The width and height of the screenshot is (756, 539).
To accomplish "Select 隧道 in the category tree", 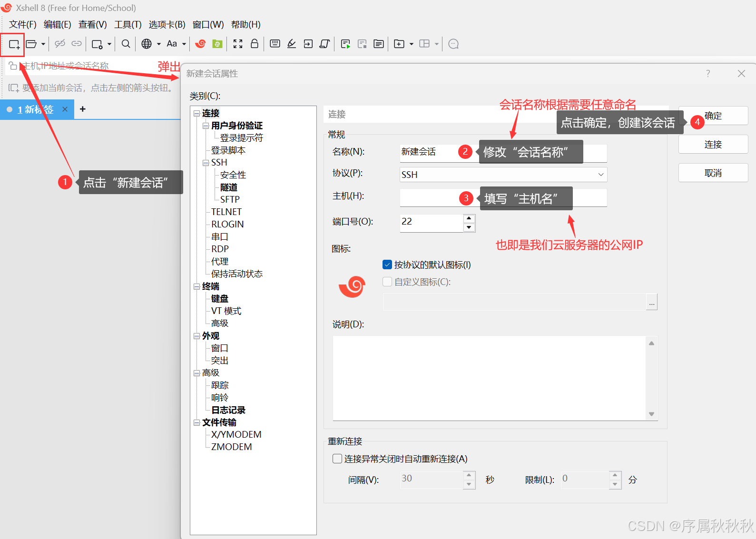I will pos(229,187).
